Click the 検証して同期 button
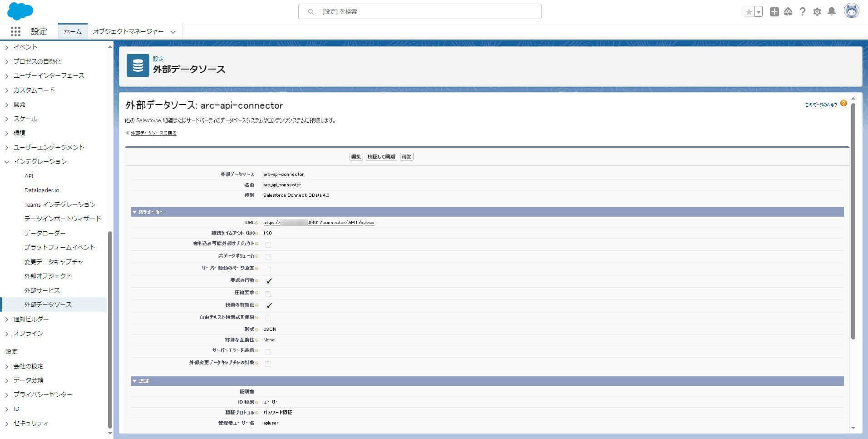868x439 pixels. point(381,157)
